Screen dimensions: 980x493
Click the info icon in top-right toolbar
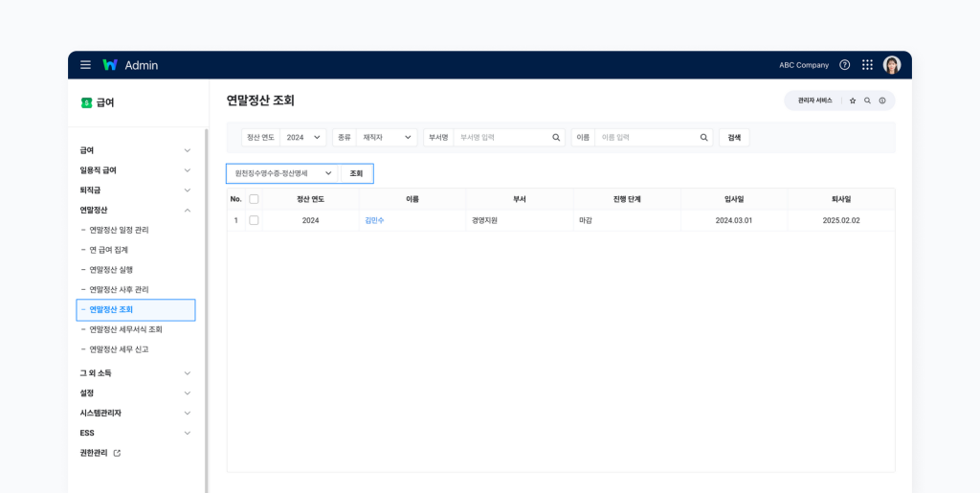882,101
